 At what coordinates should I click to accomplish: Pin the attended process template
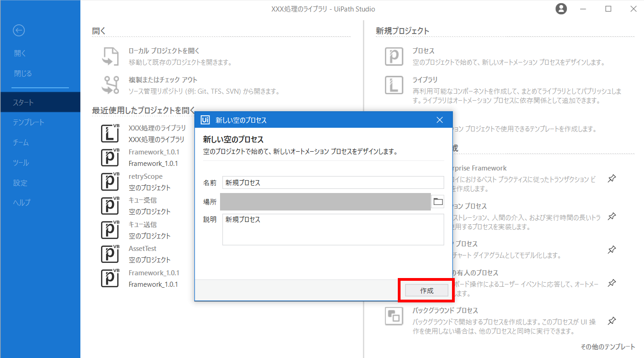pyautogui.click(x=612, y=283)
